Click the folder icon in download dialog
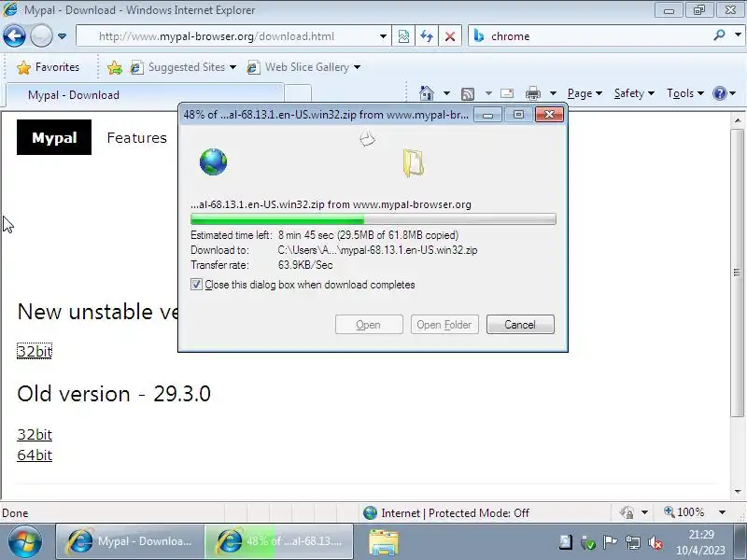This screenshot has width=747, height=560. coord(413,163)
